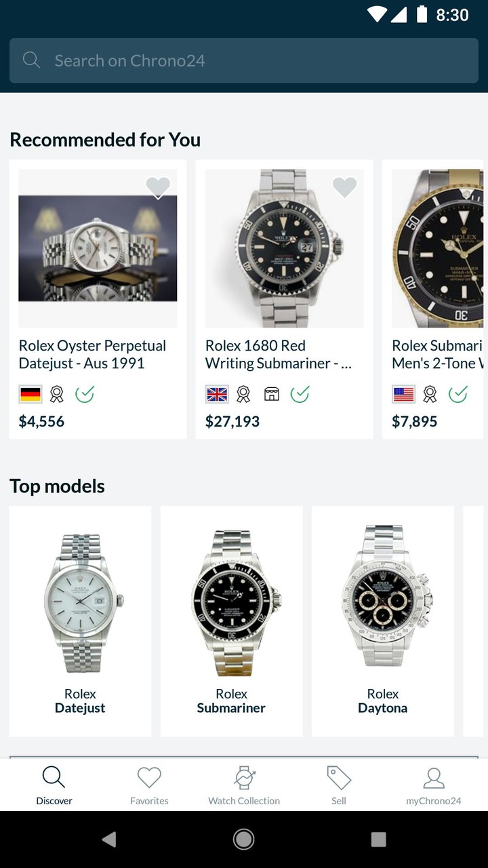The height and width of the screenshot is (868, 488).
Task: Tap the dealer shop icon on the 1680 listing
Action: (272, 394)
